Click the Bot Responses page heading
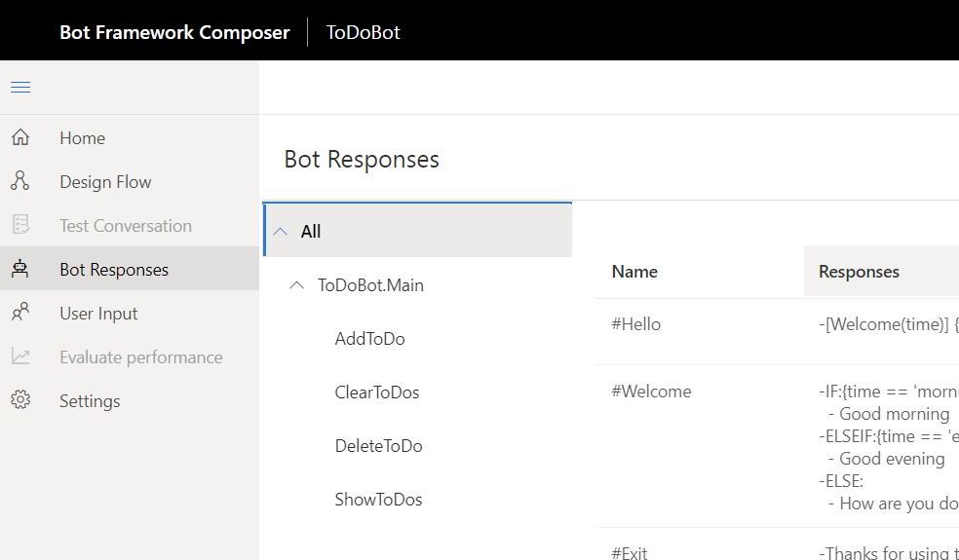The height and width of the screenshot is (560, 959). (362, 159)
